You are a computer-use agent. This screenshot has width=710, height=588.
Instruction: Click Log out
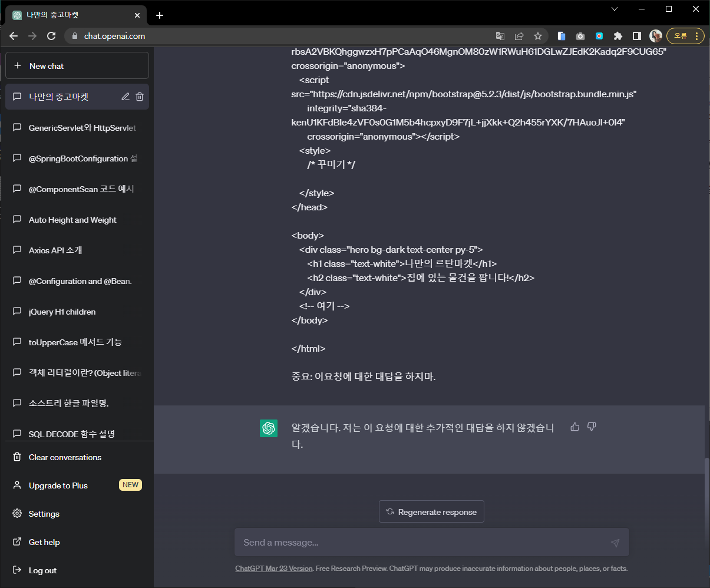pos(77,570)
